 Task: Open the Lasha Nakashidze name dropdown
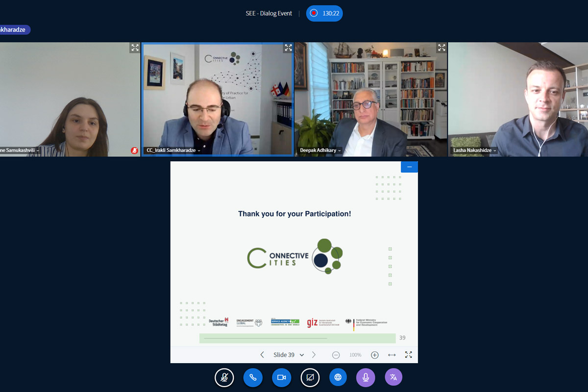tap(475, 150)
